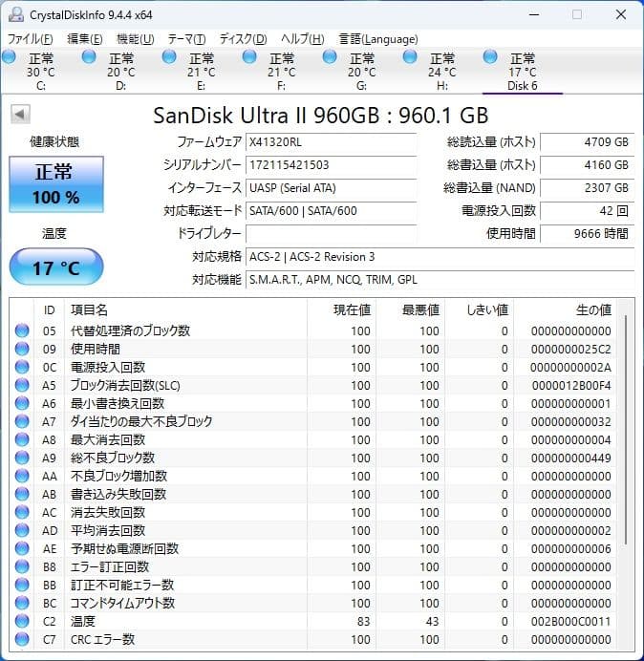Click status orb for attribute A8
Viewport: 644px width, 661px height.
tap(22, 439)
